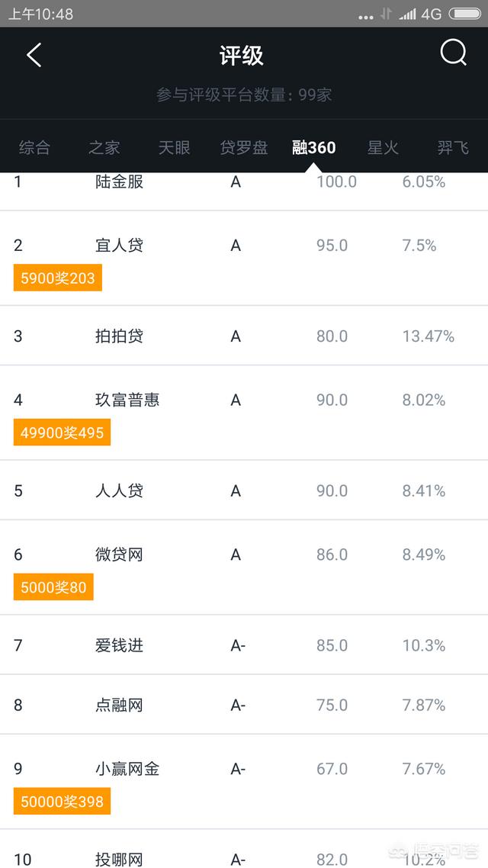
Task: Open the 拍拍贷 platform entry
Action: pyautogui.click(x=244, y=336)
